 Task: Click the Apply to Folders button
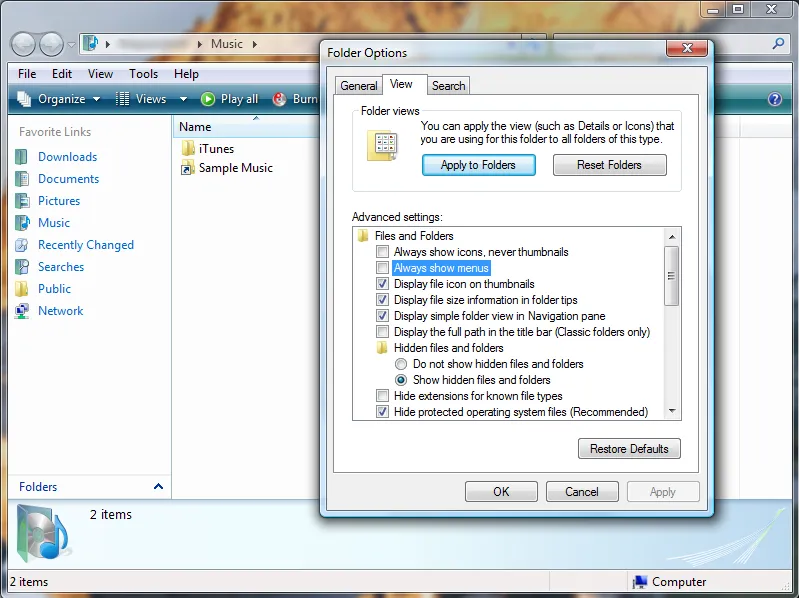point(478,165)
